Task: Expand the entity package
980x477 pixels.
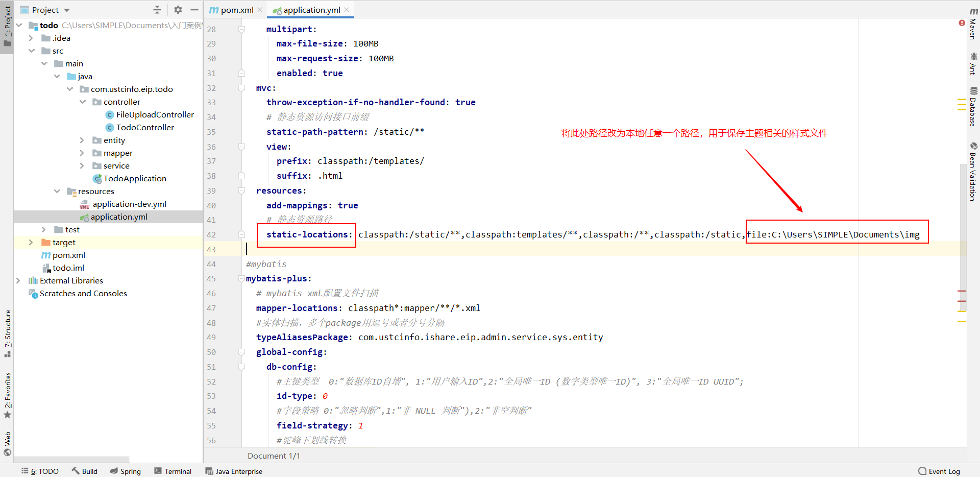Action: [82, 140]
